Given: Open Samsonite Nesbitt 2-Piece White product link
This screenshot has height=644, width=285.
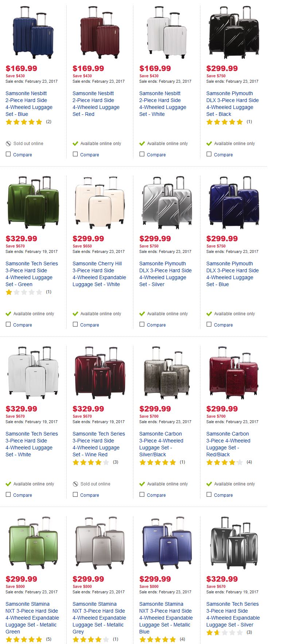Looking at the screenshot, I should coord(163,104).
